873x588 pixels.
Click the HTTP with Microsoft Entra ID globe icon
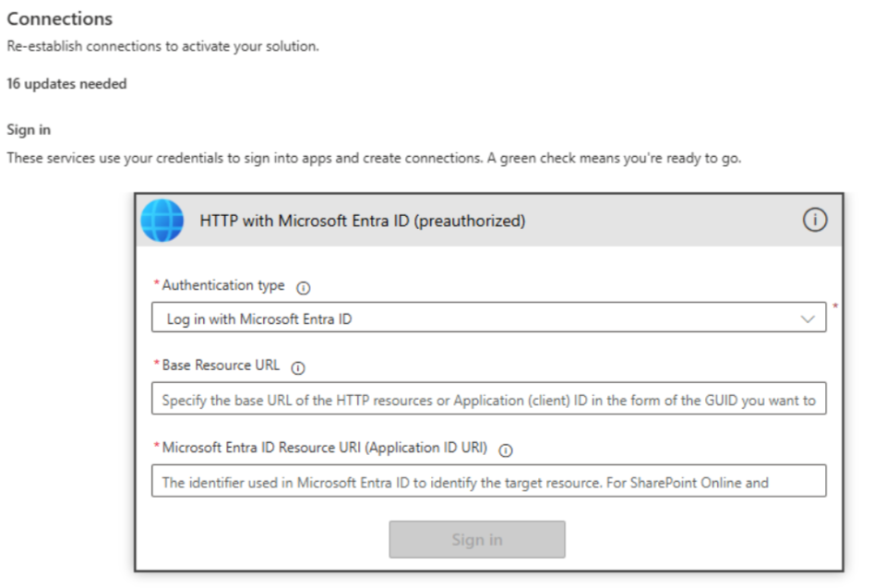click(x=162, y=221)
